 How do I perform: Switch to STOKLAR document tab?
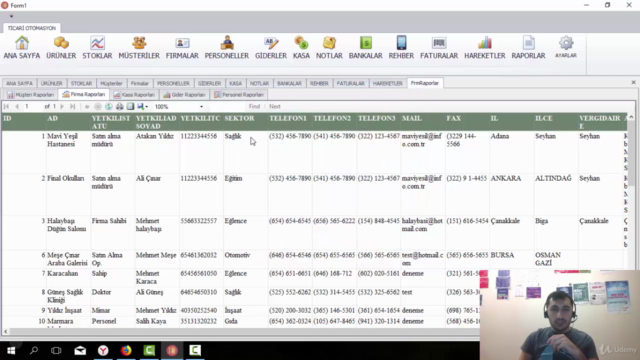pyautogui.click(x=81, y=83)
